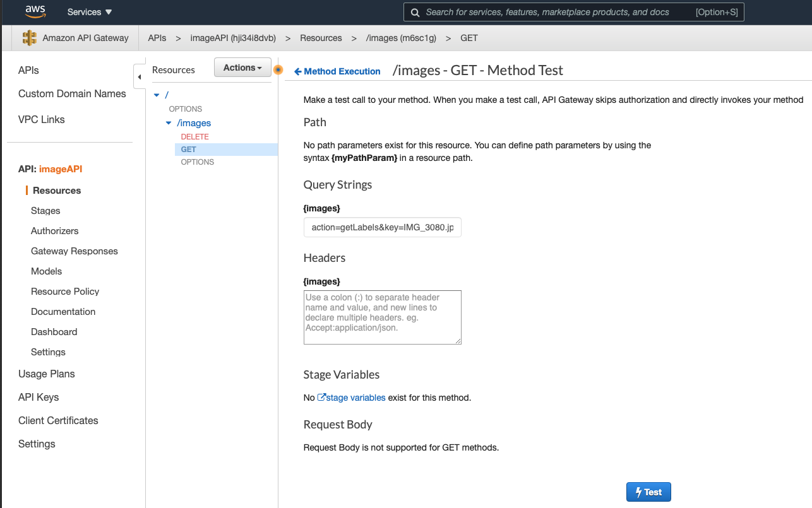Open imageAPI (hji34i8dvb) breadcrumb
Viewport: 812px width, 508px height.
233,38
